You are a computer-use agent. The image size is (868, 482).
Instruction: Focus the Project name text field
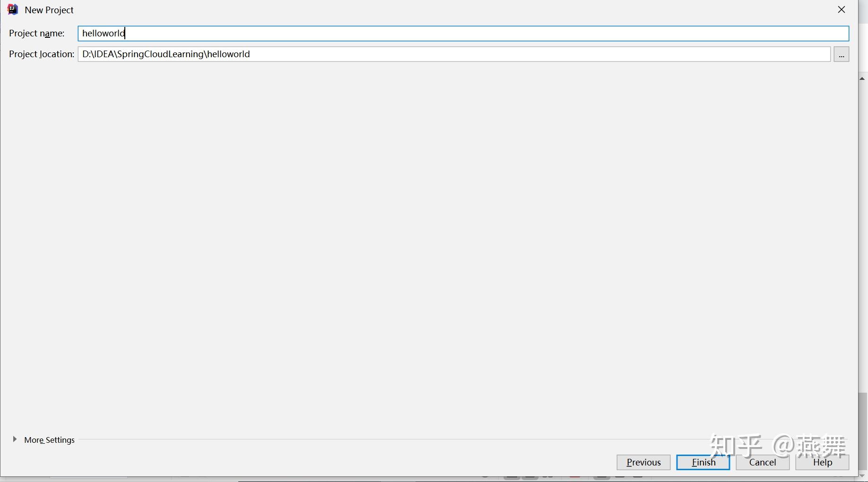463,34
